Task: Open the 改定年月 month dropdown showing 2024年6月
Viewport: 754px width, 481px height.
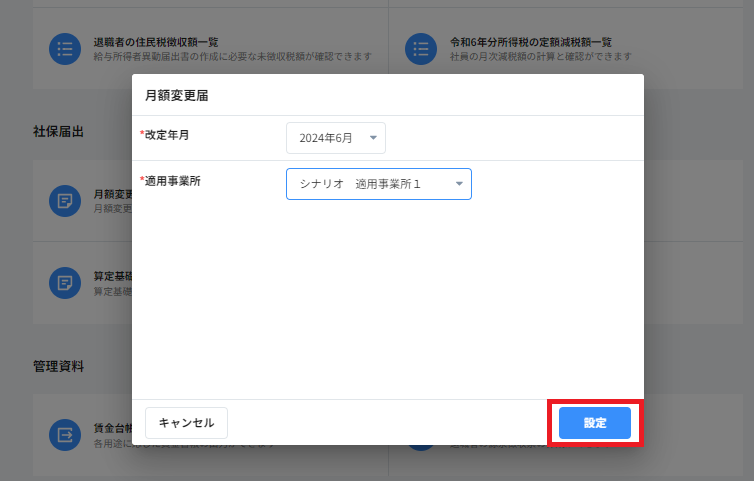Action: (335, 138)
